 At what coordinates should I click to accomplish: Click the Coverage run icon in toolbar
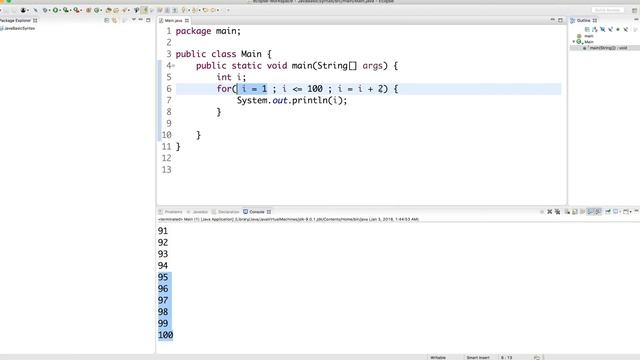66,10
